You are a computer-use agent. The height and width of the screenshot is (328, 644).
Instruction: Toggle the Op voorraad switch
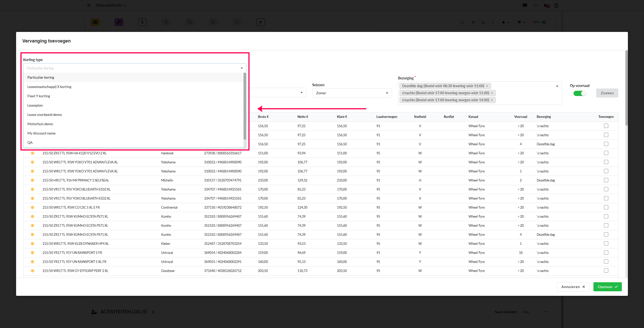580,93
